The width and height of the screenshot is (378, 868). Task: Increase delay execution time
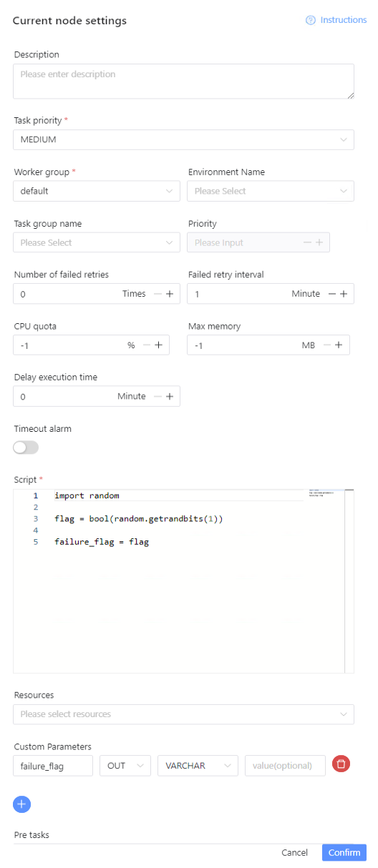[170, 396]
